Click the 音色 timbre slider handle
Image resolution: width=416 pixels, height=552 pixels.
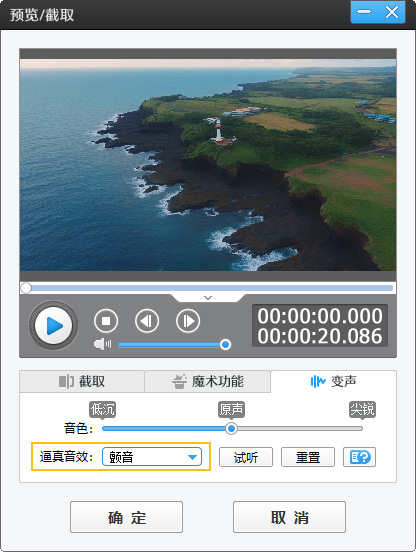pos(231,428)
